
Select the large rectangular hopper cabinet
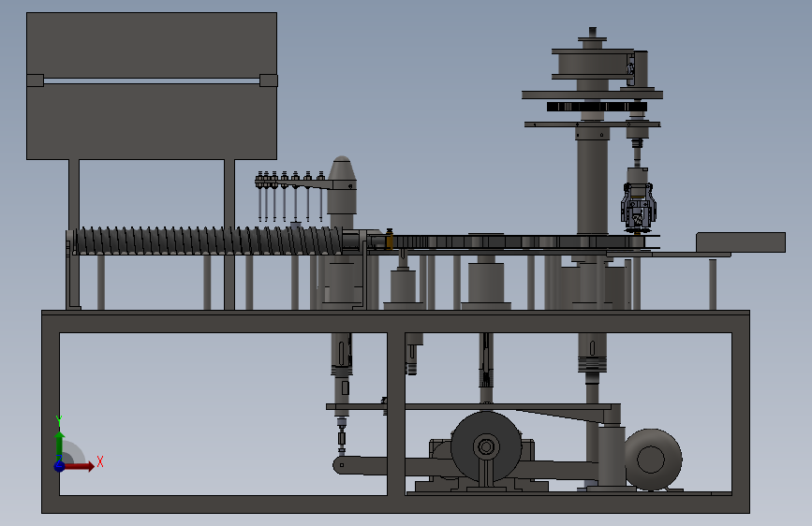[152, 86]
